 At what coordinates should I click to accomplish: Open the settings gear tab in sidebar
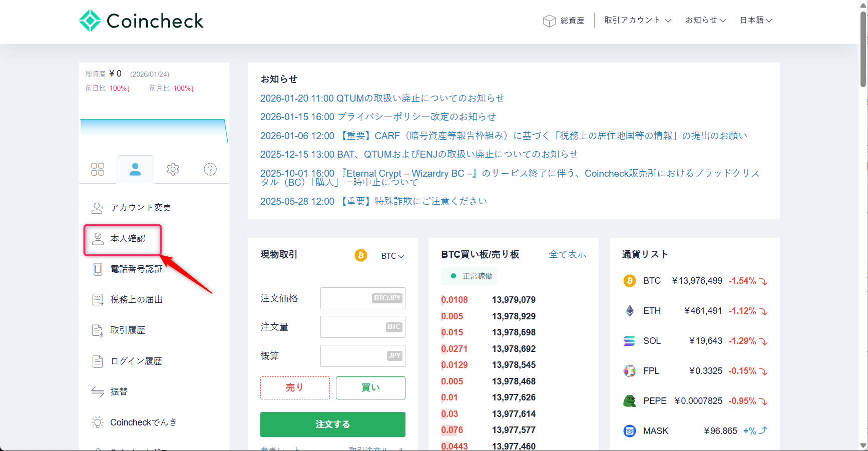tap(173, 169)
